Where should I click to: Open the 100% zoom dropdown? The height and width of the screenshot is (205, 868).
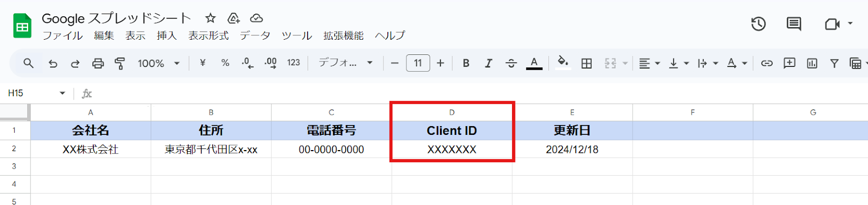[x=158, y=64]
